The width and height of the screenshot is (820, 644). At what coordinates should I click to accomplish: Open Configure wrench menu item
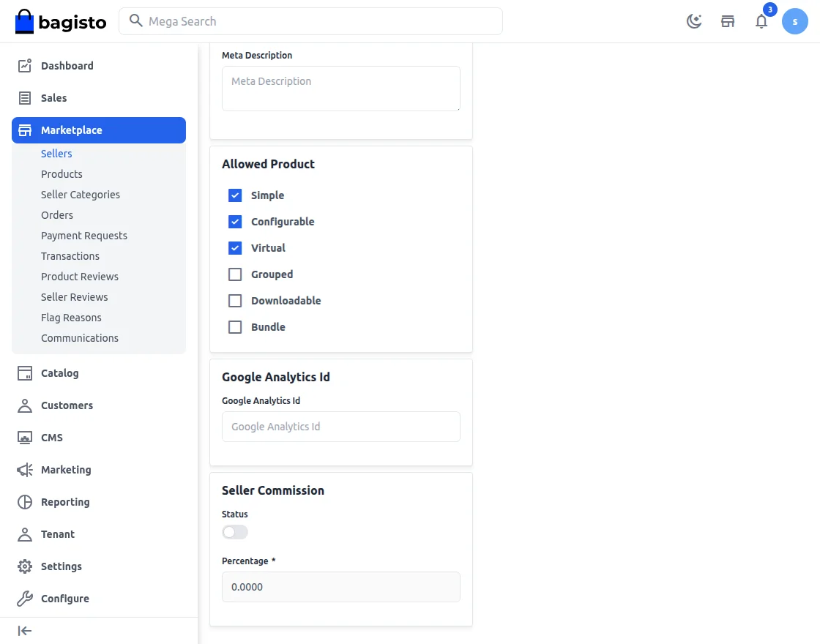64,599
